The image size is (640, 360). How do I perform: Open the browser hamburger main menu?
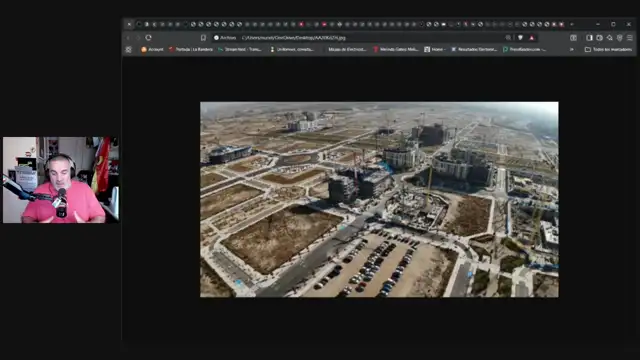(630, 38)
